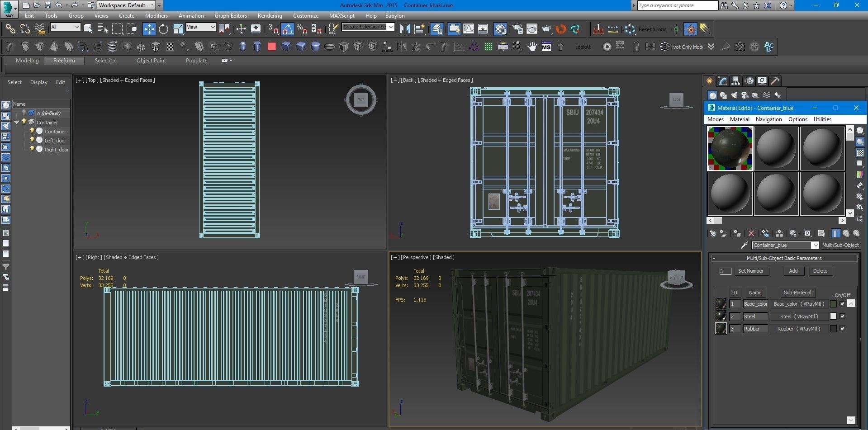Toggle the 3D Snaps button
The height and width of the screenshot is (430, 868).
(273, 29)
